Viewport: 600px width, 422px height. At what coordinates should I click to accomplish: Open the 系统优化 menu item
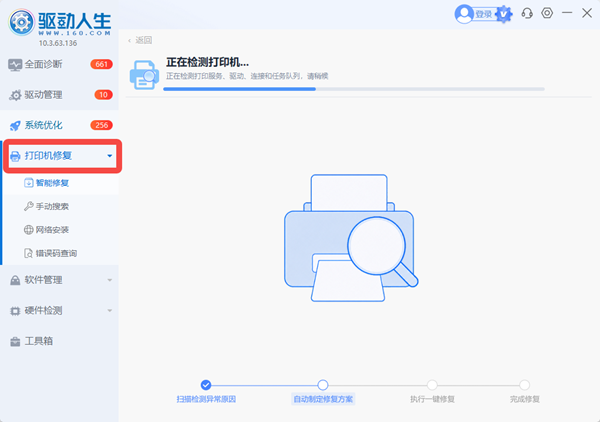tap(59, 125)
